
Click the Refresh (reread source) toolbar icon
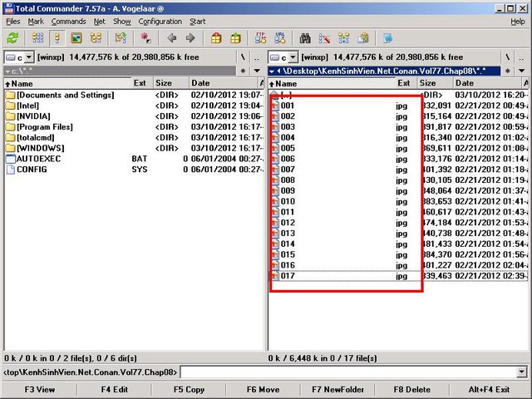12,38
